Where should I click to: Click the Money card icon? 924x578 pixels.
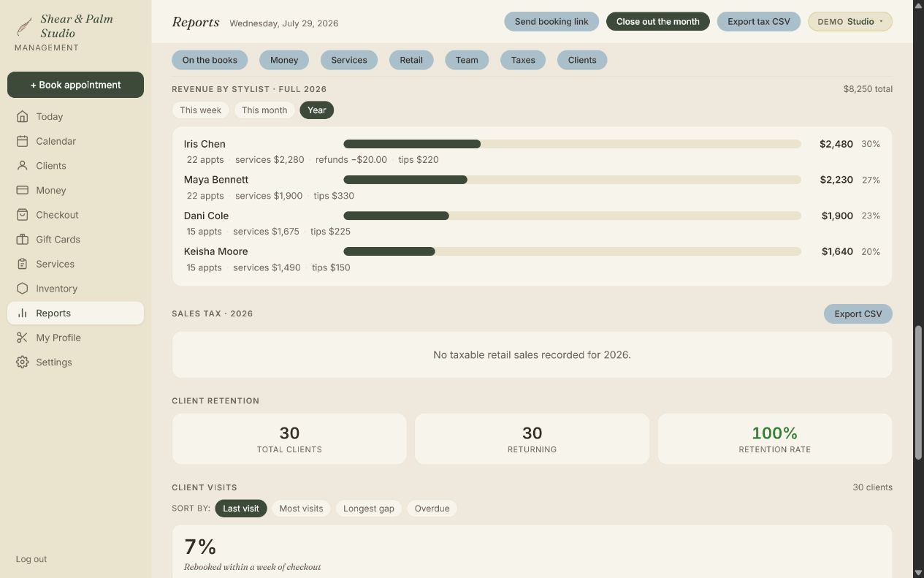pyautogui.click(x=23, y=190)
